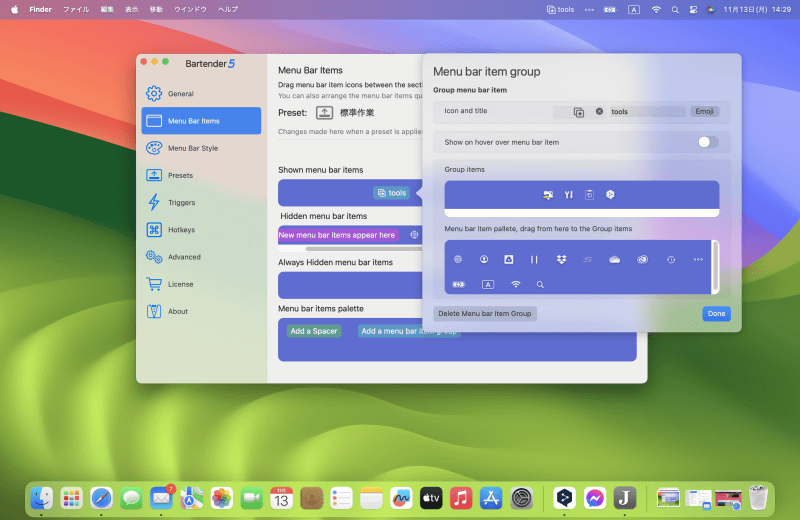Click the Creative Cloud icon in pallete
Screen dimensions: 800x520
coord(642,260)
